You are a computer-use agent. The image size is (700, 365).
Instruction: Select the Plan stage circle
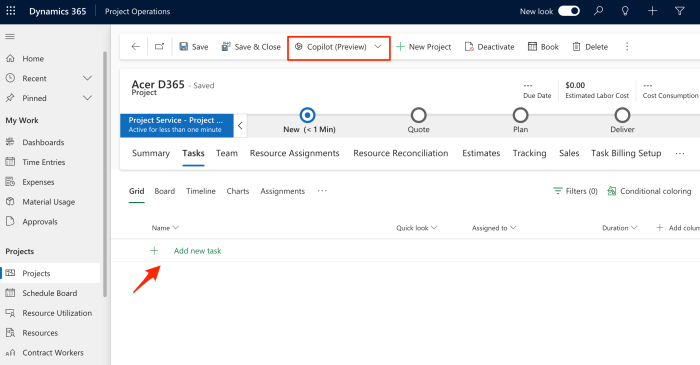pyautogui.click(x=520, y=115)
